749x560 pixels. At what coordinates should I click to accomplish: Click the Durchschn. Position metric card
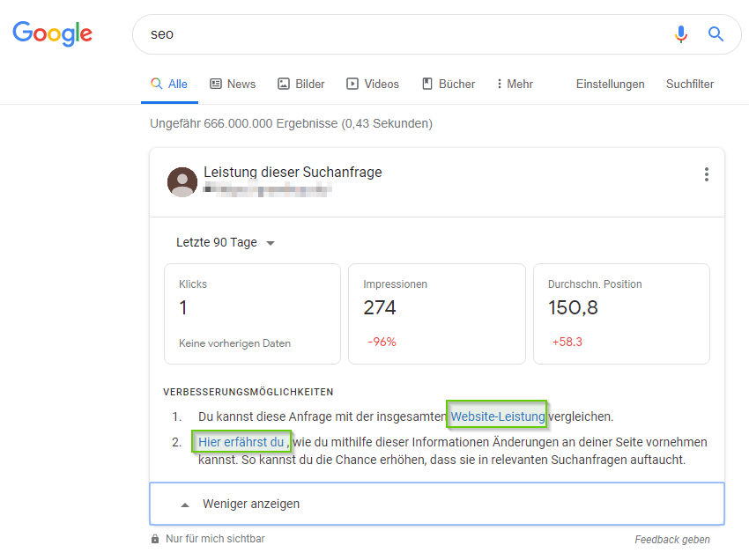(x=621, y=313)
